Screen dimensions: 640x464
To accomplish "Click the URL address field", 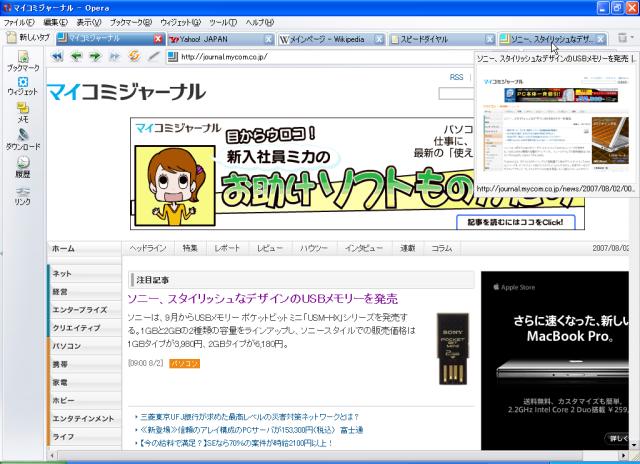I will coord(322,57).
